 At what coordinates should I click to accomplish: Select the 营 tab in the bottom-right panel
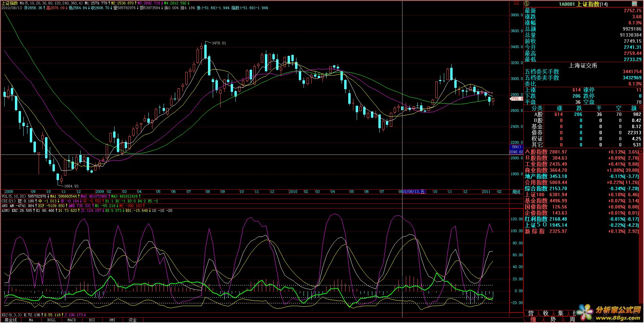pyautogui.click(x=531, y=313)
